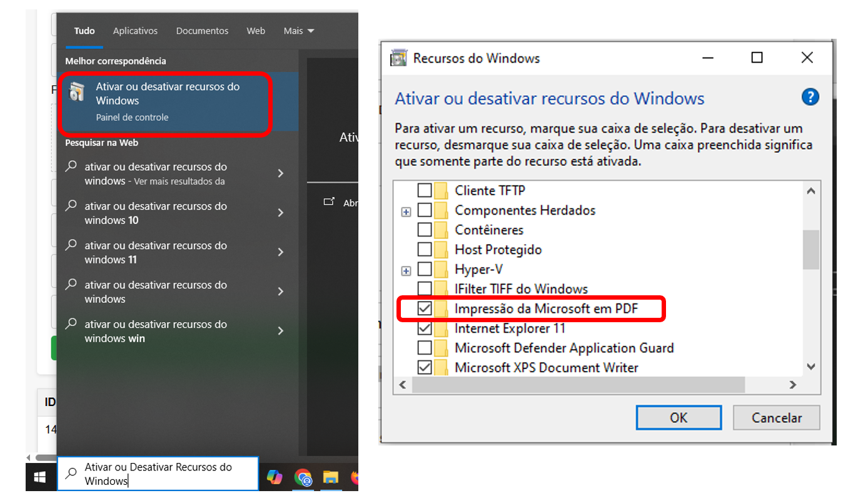Switch to the Documentos search tab
This screenshot has width=868, height=498.
pos(202,31)
